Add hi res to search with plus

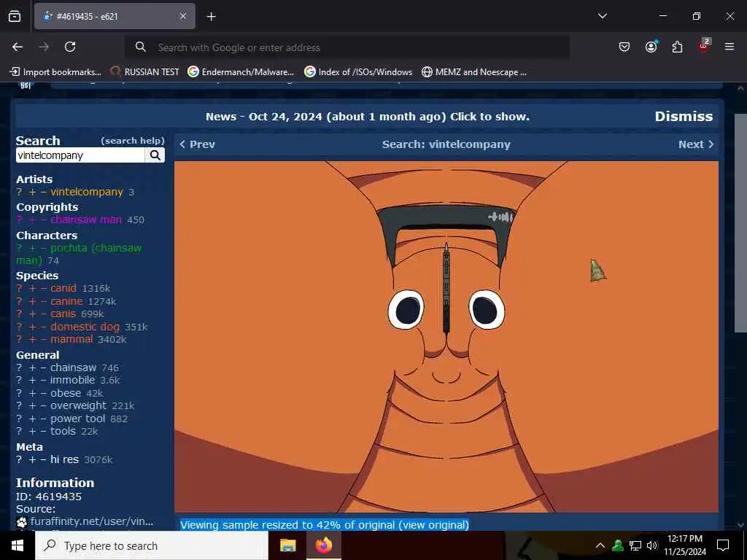[32, 459]
